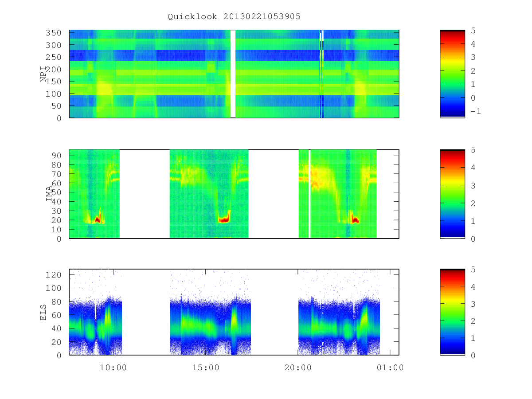Click the 0 label on IMA color bar
The width and height of the screenshot is (532, 399).
pyautogui.click(x=473, y=239)
